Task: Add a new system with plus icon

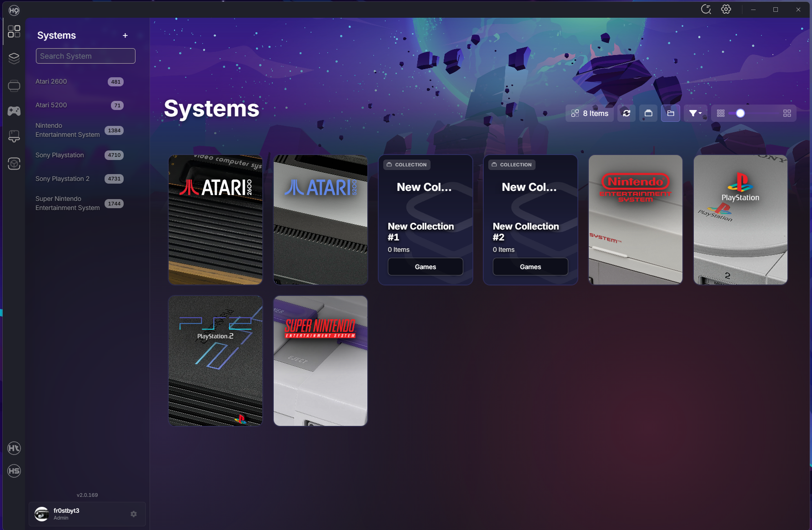Action: coord(125,35)
